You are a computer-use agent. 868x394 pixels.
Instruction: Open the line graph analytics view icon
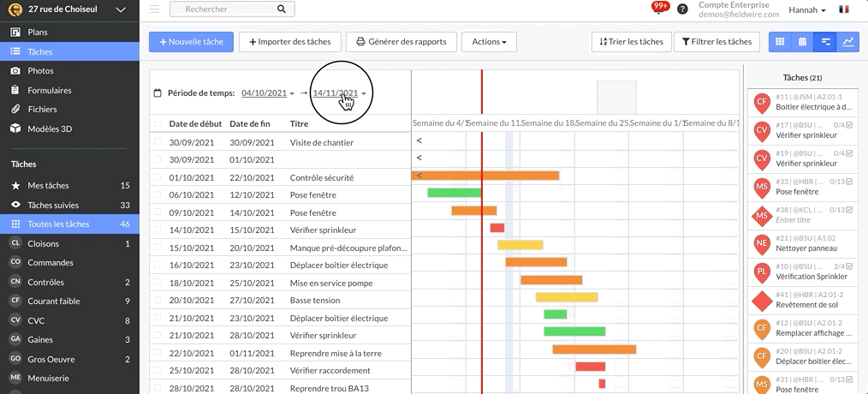coord(848,41)
